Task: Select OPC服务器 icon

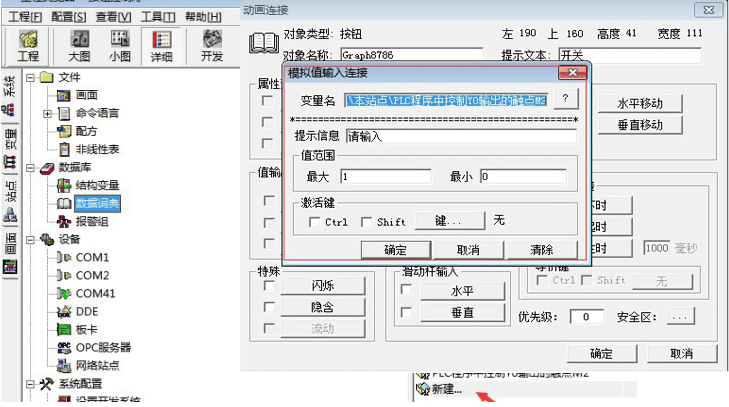Action: pyautogui.click(x=64, y=347)
